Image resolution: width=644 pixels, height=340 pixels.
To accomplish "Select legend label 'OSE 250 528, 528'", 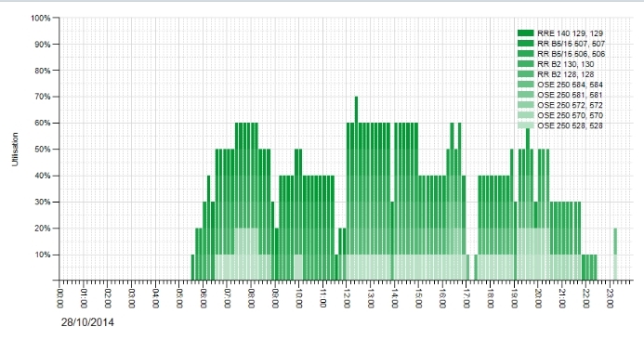I will pyautogui.click(x=570, y=126).
